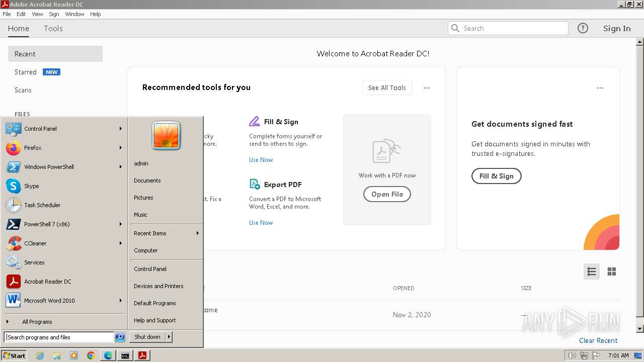Expand Control Panel submenu arrow in left column
Image resolution: width=644 pixels, height=362 pixels.
click(121, 129)
